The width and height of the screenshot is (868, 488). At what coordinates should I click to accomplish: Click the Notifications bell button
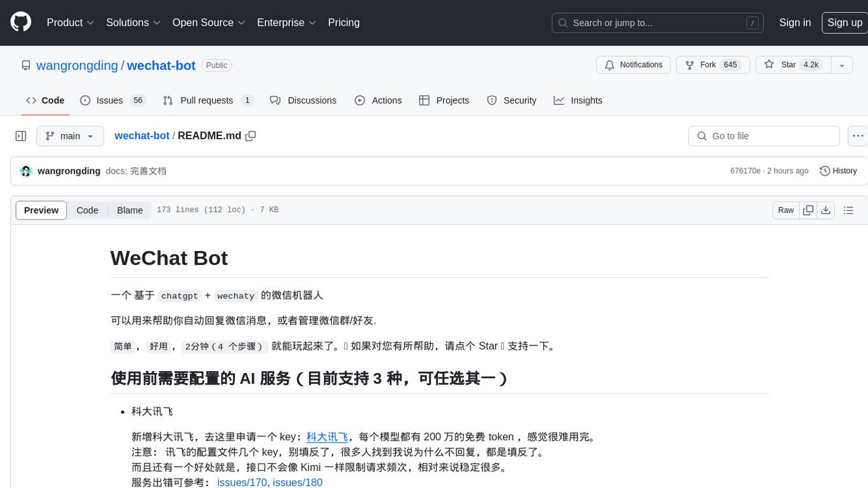633,65
